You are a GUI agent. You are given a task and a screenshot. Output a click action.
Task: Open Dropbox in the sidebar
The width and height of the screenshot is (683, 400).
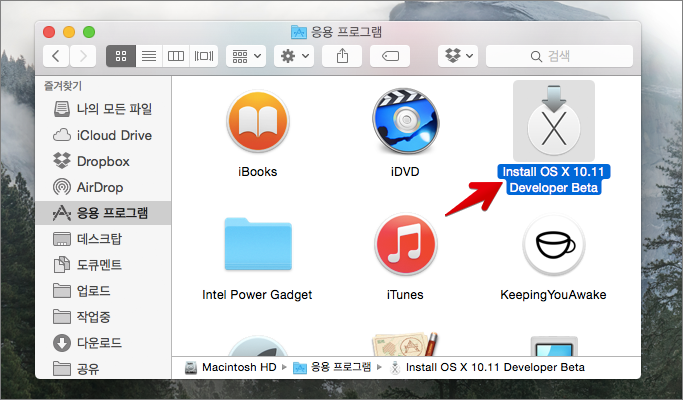click(103, 161)
